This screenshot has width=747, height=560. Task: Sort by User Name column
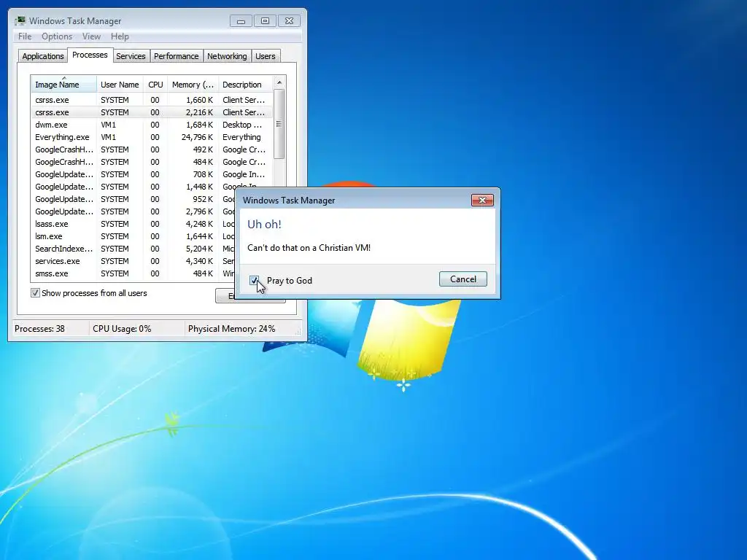120,85
